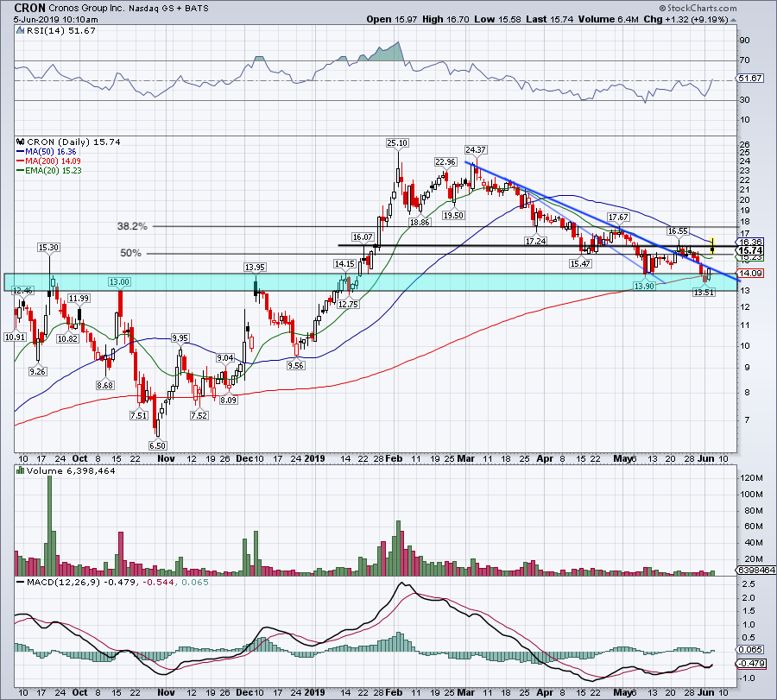Viewport: 777px width, 700px height.
Task: Click the red MA(200) legend line marker
Action: [x=21, y=161]
